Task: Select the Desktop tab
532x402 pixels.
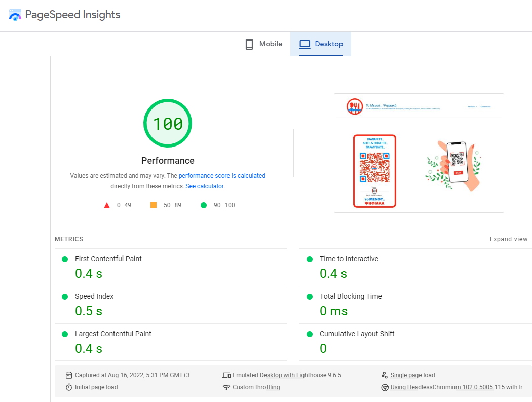Action: coord(321,44)
